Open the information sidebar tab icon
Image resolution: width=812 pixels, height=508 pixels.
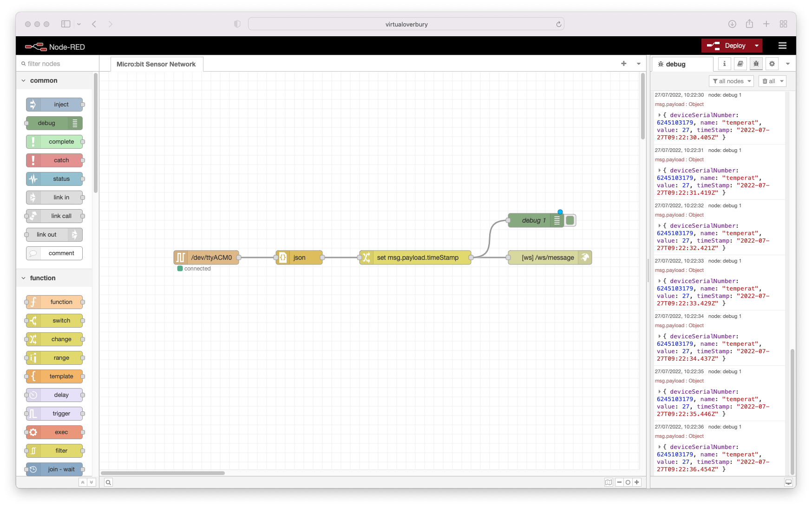pos(724,64)
